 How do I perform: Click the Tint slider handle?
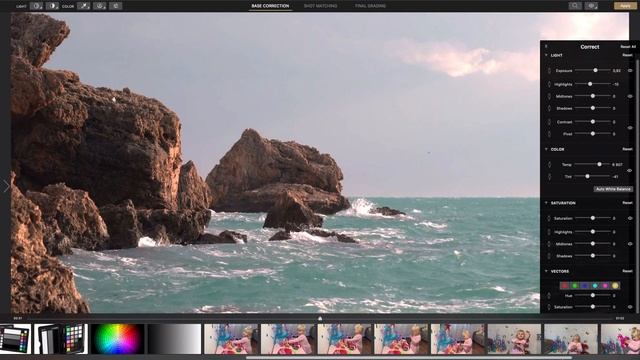point(587,176)
